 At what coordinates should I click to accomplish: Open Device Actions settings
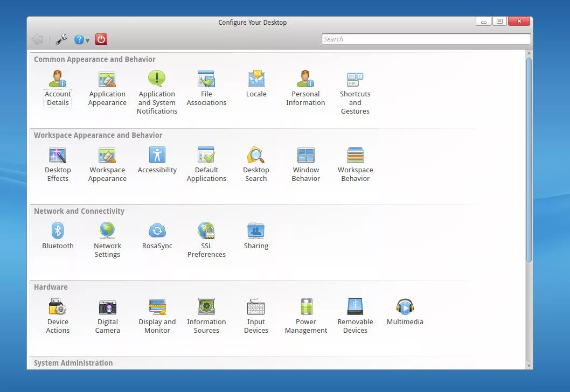[58, 317]
